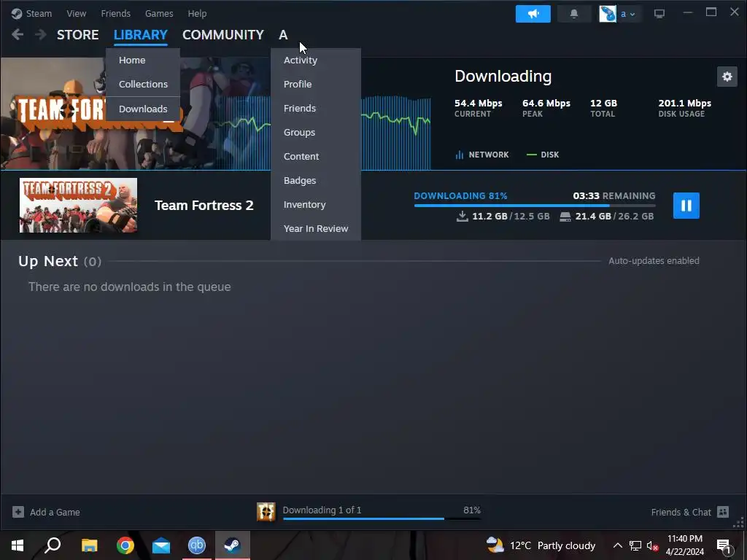The height and width of the screenshot is (560, 747).
Task: Select Inventory from the dropdown
Action: point(315,204)
